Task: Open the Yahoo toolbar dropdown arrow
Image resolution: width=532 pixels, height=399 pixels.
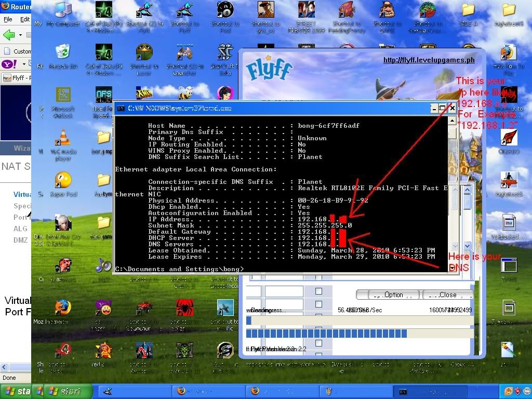Action: pos(23,64)
